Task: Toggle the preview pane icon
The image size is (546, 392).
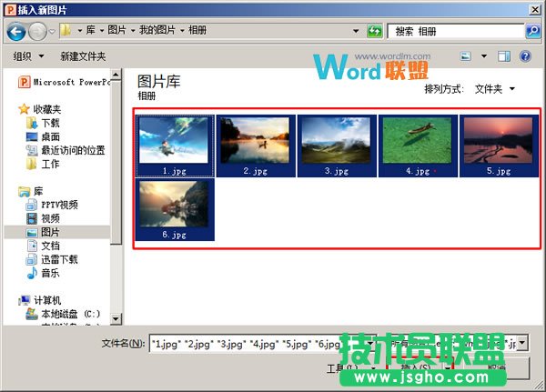Action: (x=504, y=56)
